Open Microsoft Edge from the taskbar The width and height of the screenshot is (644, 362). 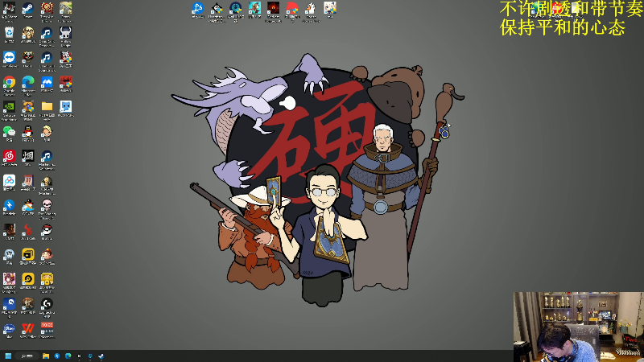click(68, 356)
